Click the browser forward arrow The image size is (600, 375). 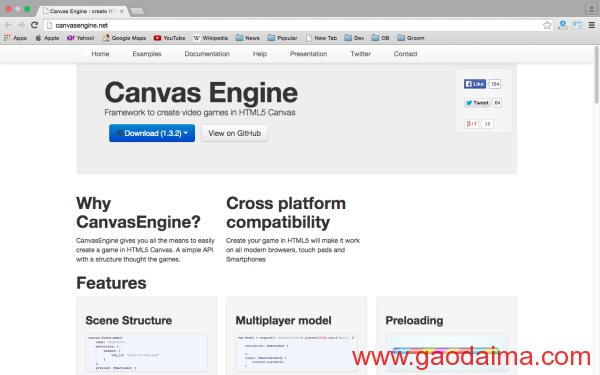[21, 25]
